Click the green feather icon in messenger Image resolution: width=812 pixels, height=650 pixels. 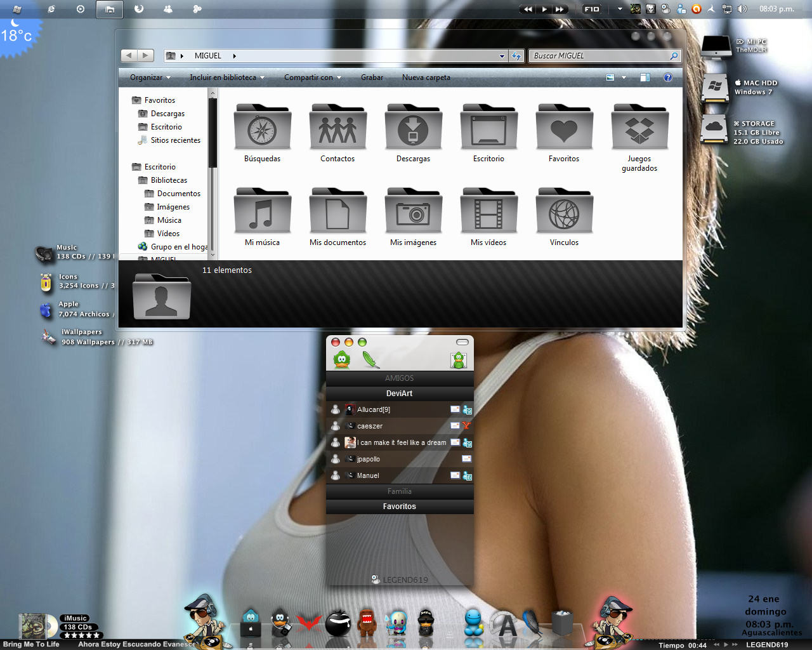pyautogui.click(x=370, y=360)
